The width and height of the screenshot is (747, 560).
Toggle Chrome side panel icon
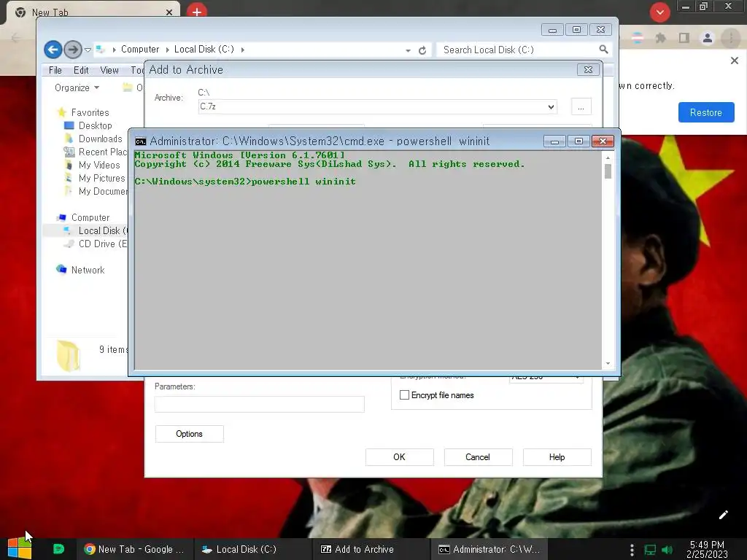point(684,38)
